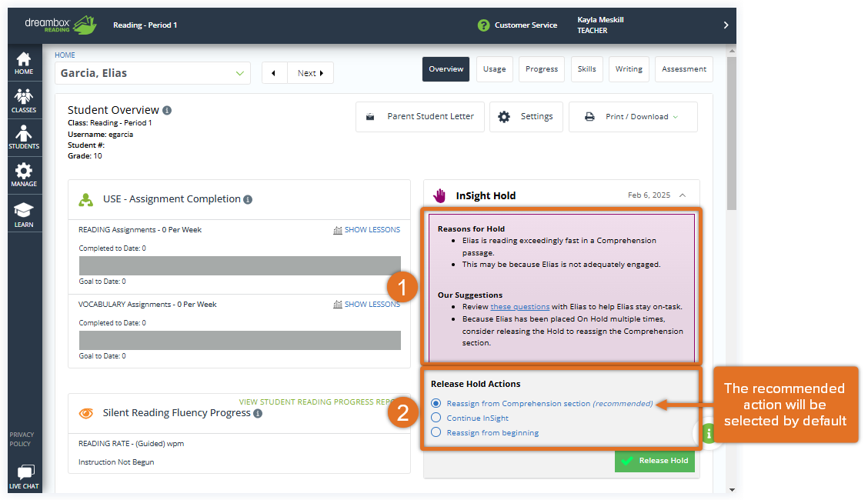This screenshot has width=868, height=500.
Task: Open the MANAGE sidebar icon
Action: pos(24,174)
